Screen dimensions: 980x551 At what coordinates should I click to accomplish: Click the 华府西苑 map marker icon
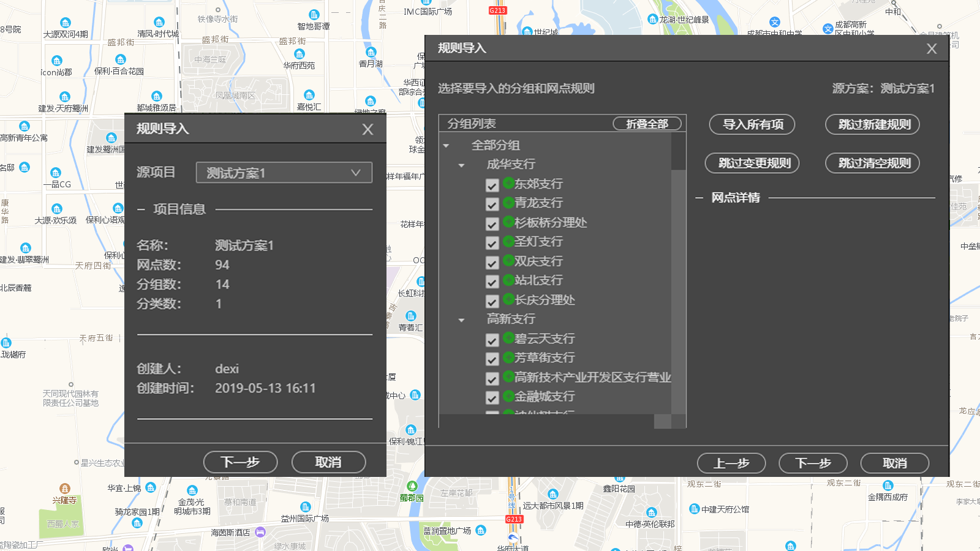tap(300, 54)
